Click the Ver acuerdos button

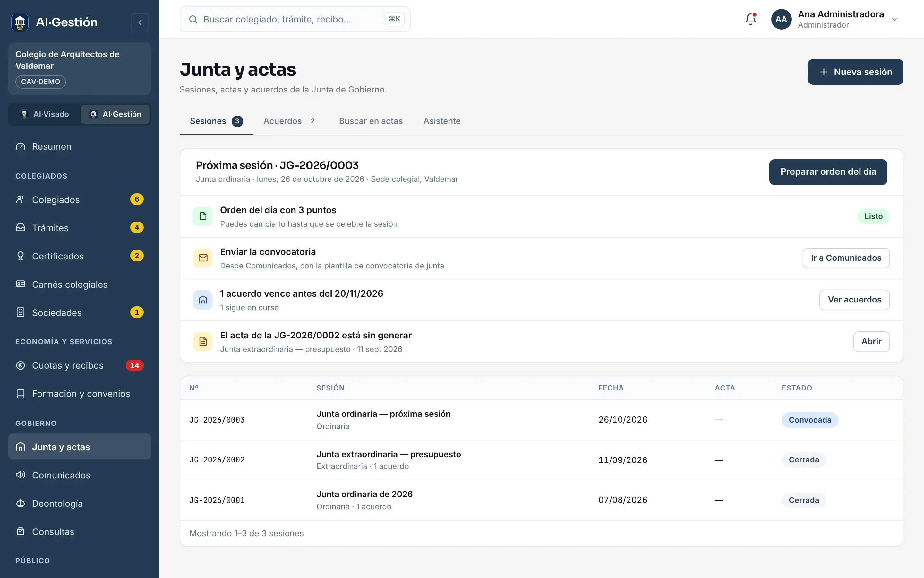(x=854, y=300)
